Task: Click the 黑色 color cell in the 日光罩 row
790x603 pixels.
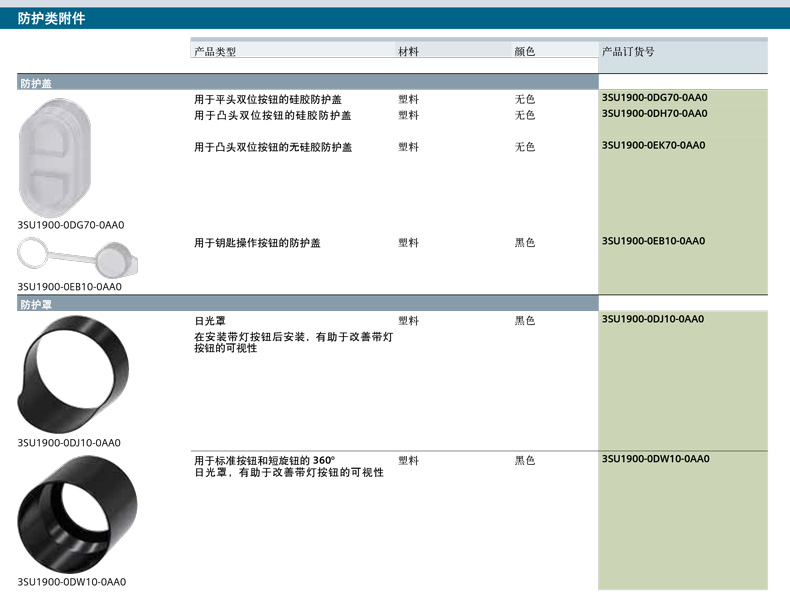Action: tap(525, 321)
